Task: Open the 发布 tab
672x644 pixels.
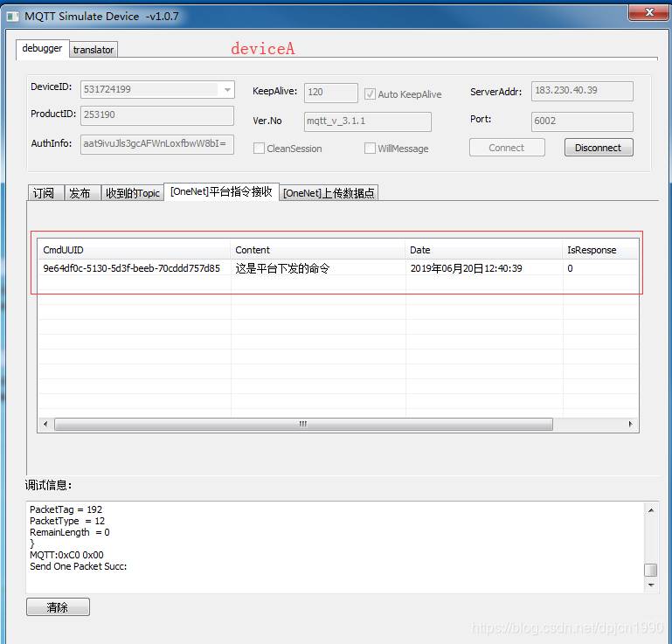Action: point(82,193)
